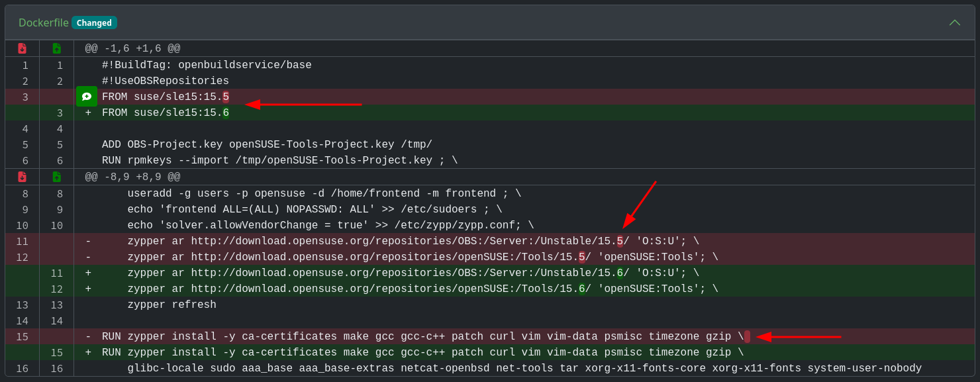The image size is (980, 382).
Task: Collapse the Dockerfile diff with the chevron
Action: (x=955, y=22)
